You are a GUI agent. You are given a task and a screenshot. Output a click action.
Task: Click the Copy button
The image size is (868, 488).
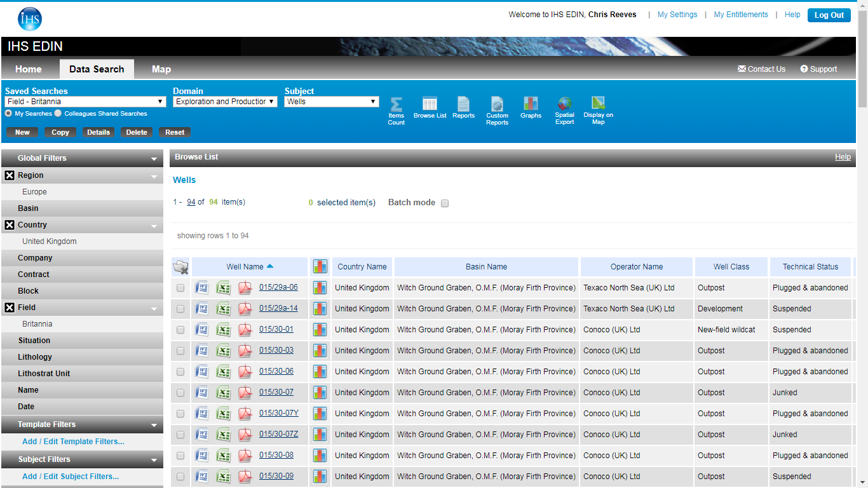pos(60,132)
